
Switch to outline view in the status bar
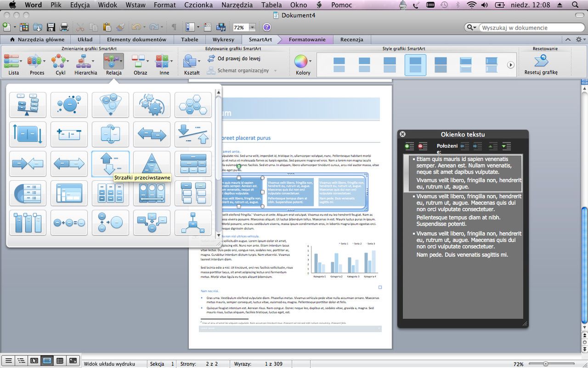click(x=21, y=361)
